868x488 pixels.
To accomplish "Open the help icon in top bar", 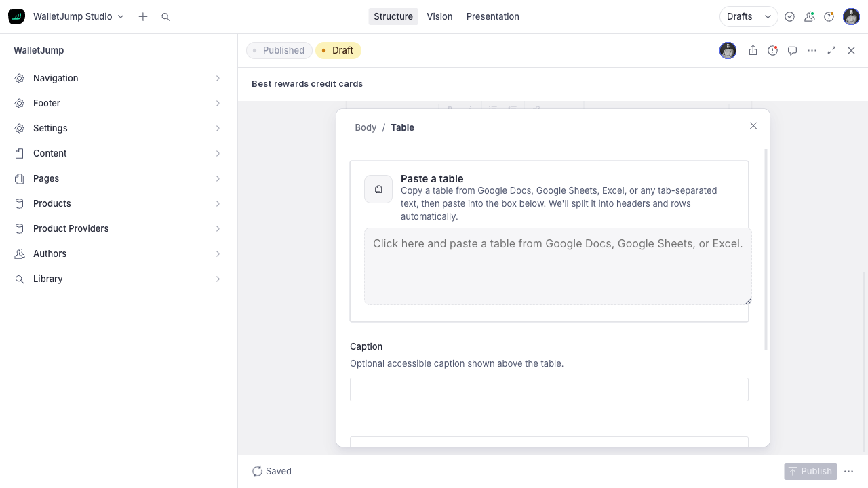I will (x=829, y=16).
